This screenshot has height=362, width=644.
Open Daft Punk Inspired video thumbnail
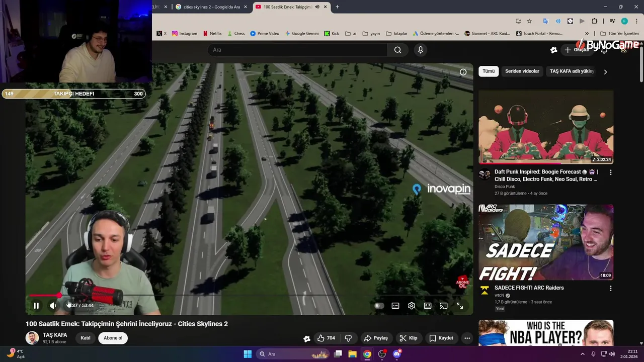(x=546, y=127)
